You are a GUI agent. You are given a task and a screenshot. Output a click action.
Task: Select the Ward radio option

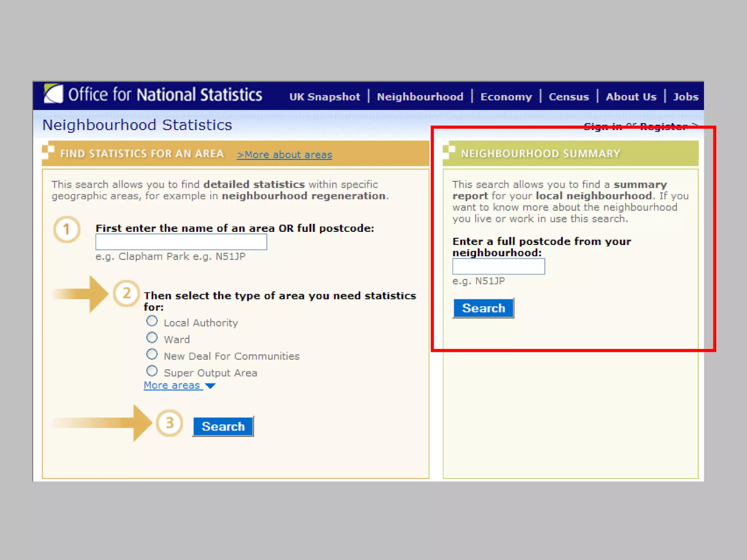click(152, 338)
